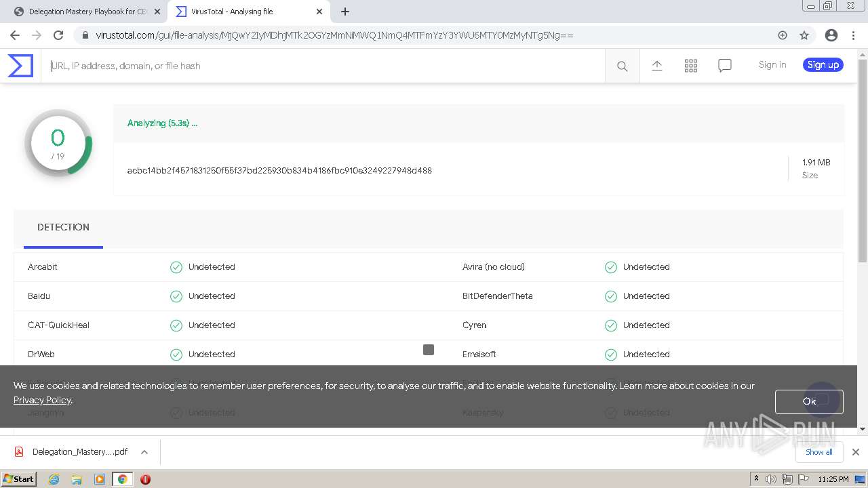Click the CAT-QuickHeal engine name
The width and height of the screenshot is (868, 488).
(x=58, y=325)
